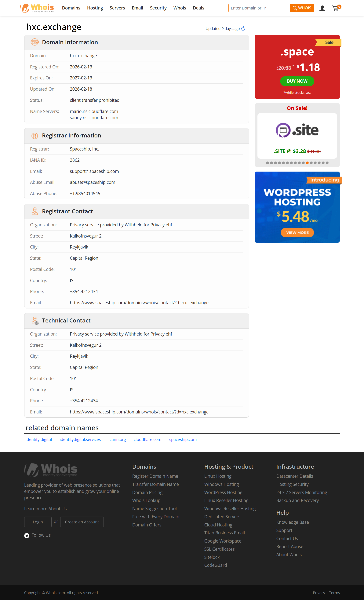Open Whois Lookup footer link
This screenshot has width=364, height=600.
[146, 500]
